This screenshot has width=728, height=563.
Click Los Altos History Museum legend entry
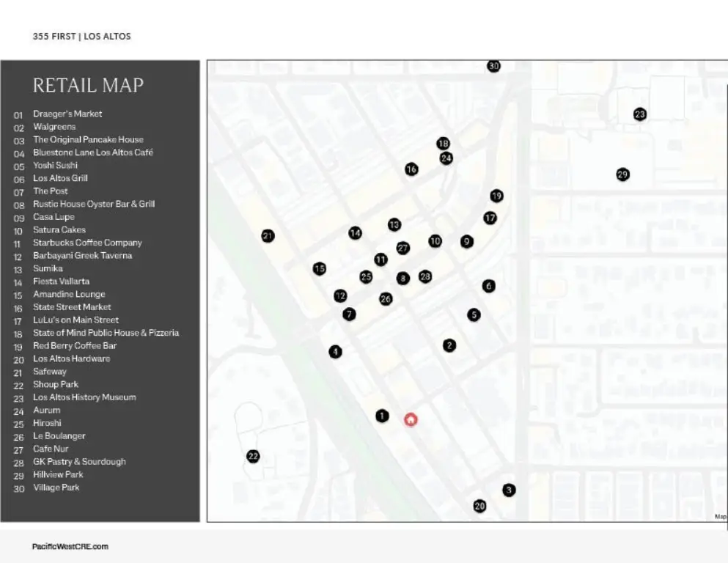tap(84, 397)
